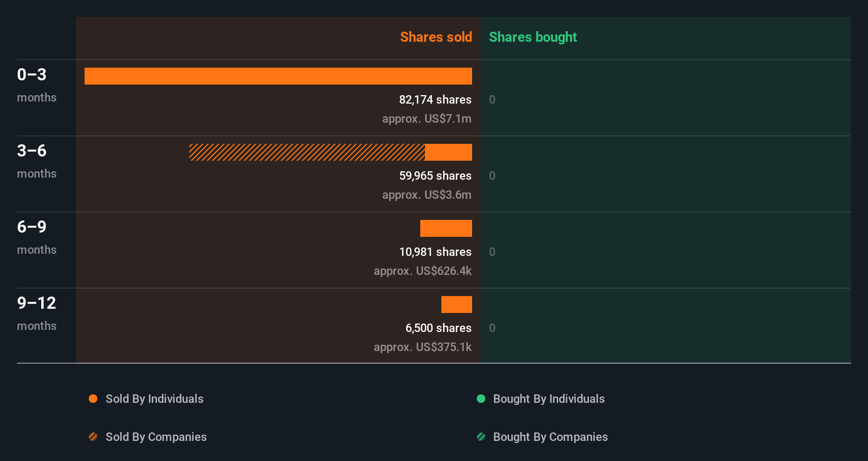The width and height of the screenshot is (868, 461).
Task: Click the 6–9 months row label
Action: click(36, 237)
